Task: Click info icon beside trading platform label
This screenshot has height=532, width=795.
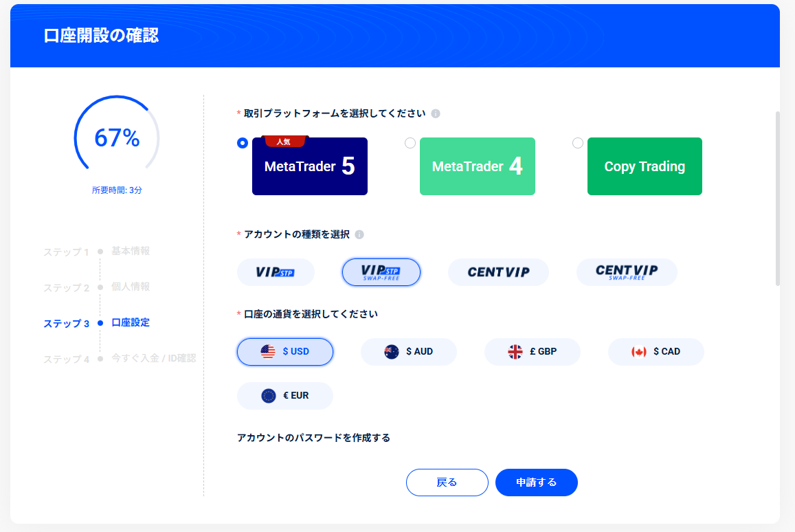Action: (436, 113)
